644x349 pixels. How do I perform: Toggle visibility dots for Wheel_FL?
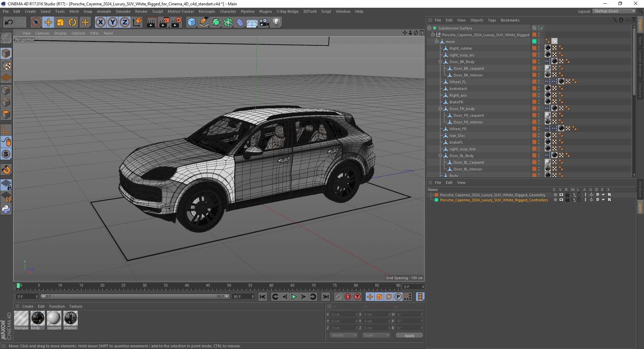click(539, 82)
